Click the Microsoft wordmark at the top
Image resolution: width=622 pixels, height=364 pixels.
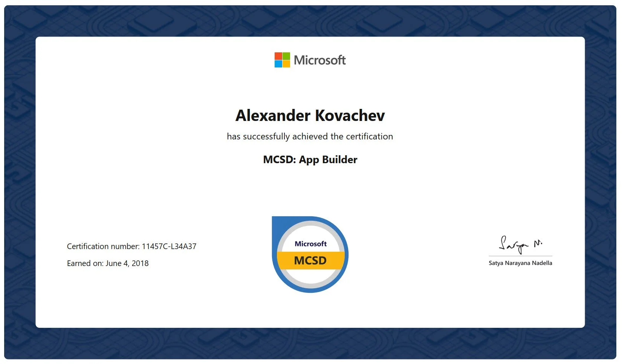tap(320, 60)
